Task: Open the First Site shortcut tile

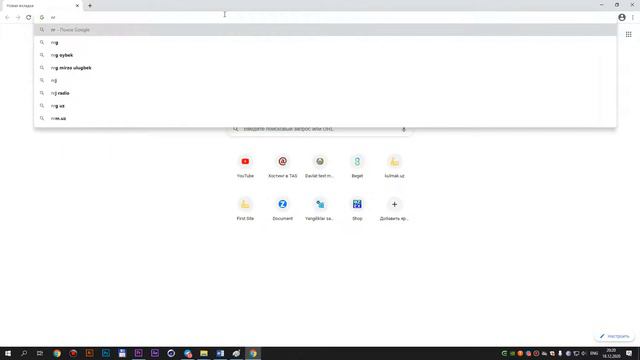Action: coord(245,209)
